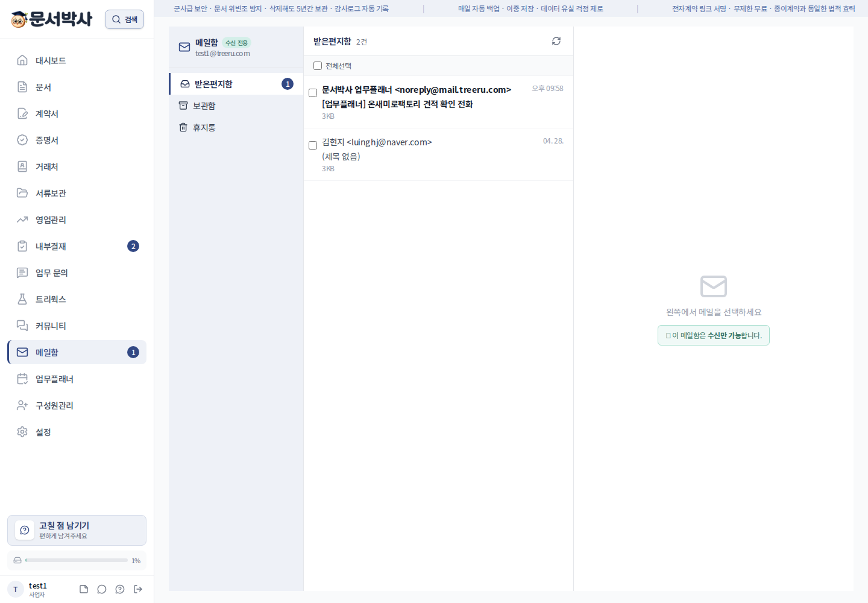Click the 검색 search button
Image resolution: width=868 pixels, height=603 pixels.
[124, 19]
